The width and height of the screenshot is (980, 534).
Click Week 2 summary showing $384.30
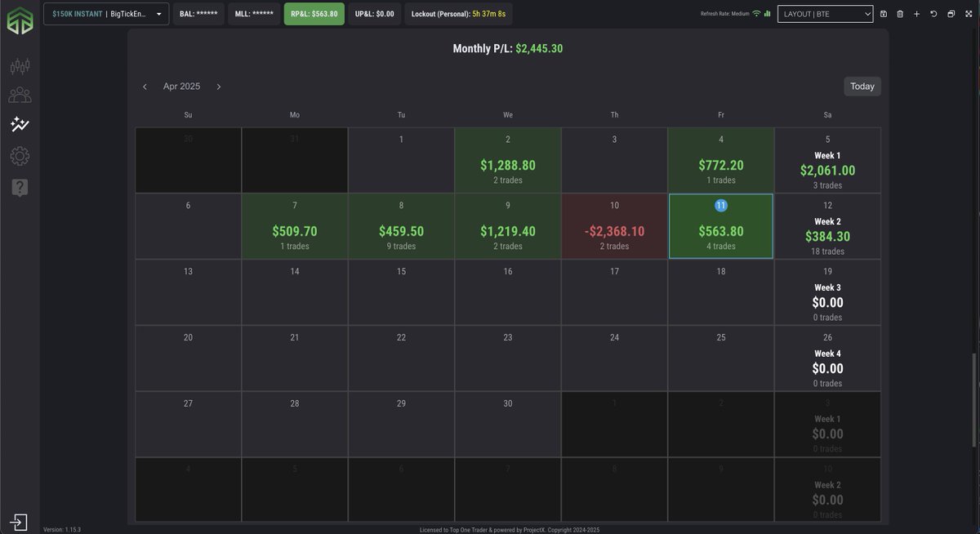[x=827, y=226]
